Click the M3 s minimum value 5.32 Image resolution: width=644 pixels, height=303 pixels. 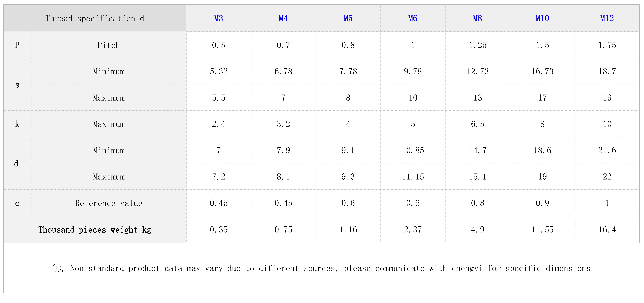click(x=218, y=71)
